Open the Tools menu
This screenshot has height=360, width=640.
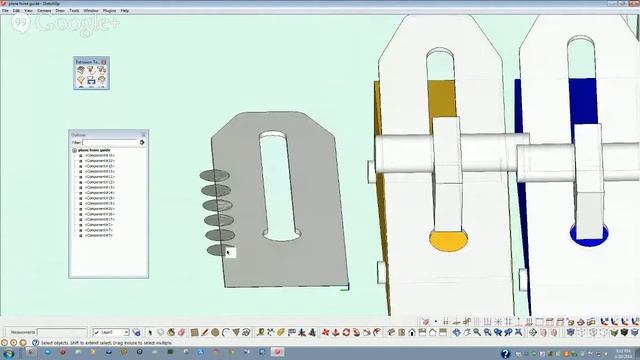click(x=74, y=11)
